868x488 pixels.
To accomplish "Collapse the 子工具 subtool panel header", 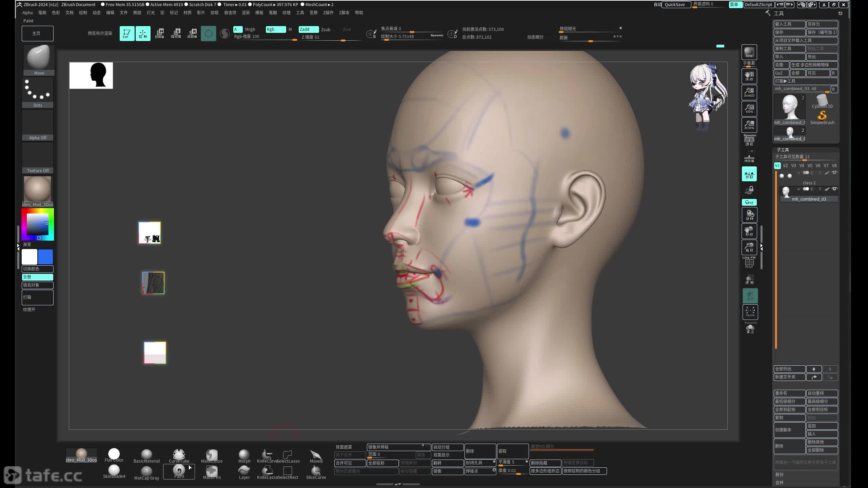I will pos(783,149).
